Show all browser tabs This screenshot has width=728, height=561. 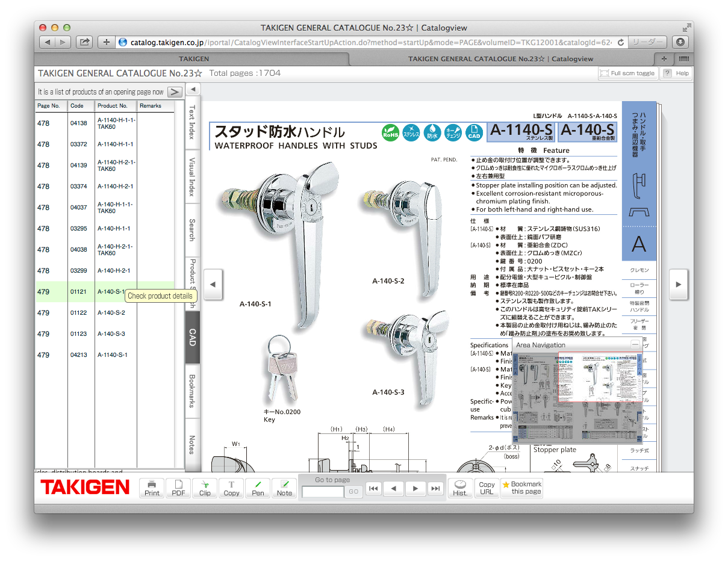tap(683, 59)
